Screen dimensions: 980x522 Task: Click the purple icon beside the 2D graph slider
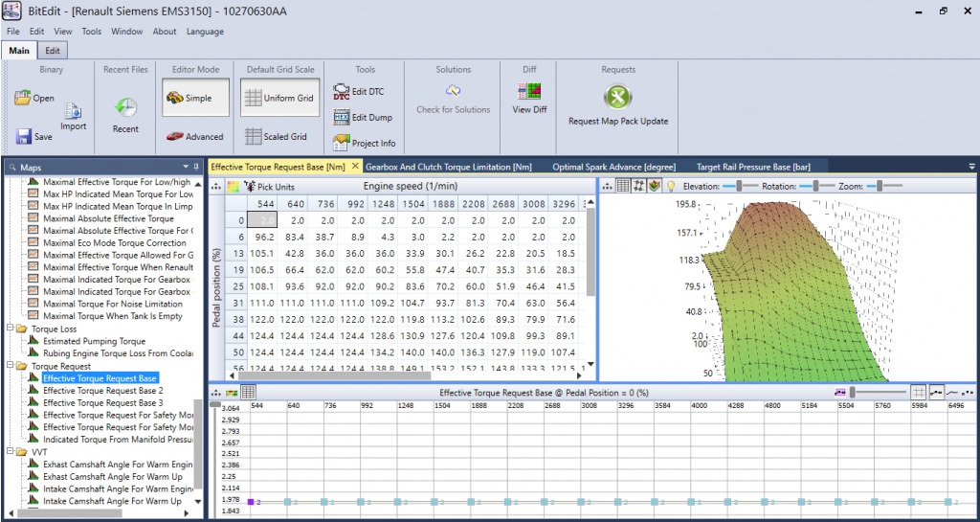coord(839,393)
